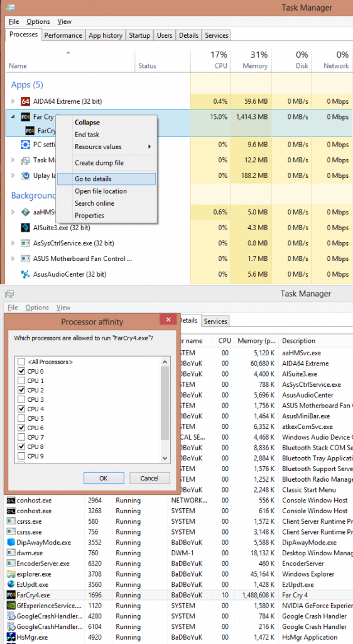This screenshot has width=353, height=644.
Task: Check the CPU 1 checkbox
Action: click(x=21, y=380)
